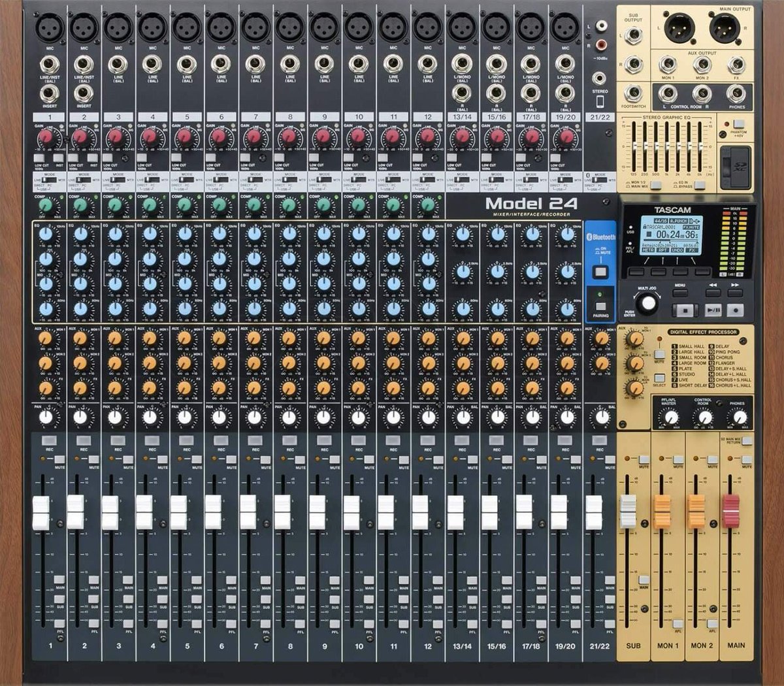Click the channel 1 fader cap
Image resolution: width=784 pixels, height=686 pixels.
click(41, 513)
